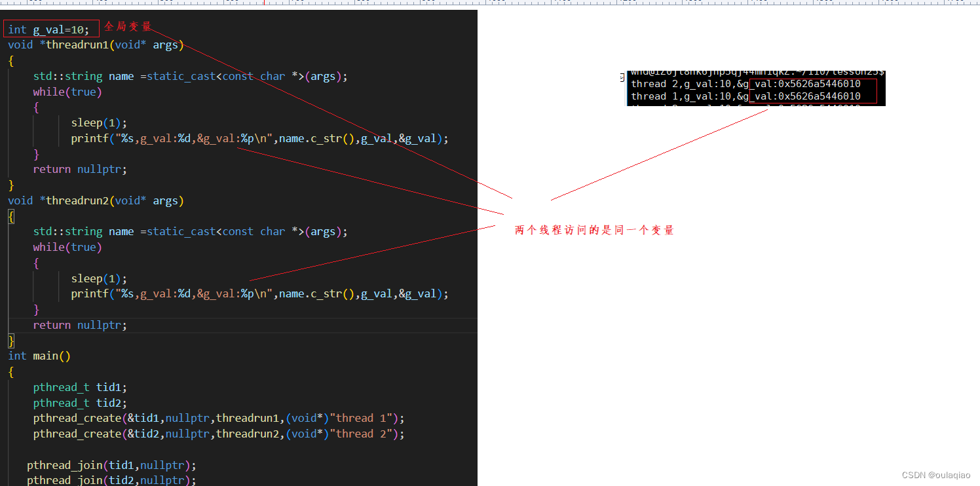Viewport: 980px width, 486px height.
Task: Click the printf statement inside threadrun1
Action: pyautogui.click(x=260, y=139)
